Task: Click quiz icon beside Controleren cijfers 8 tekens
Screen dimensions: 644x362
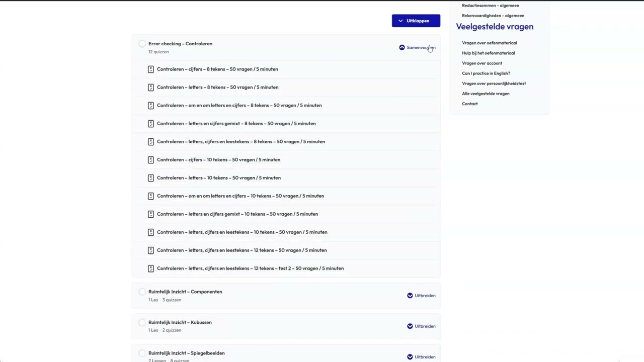Action: [x=150, y=69]
